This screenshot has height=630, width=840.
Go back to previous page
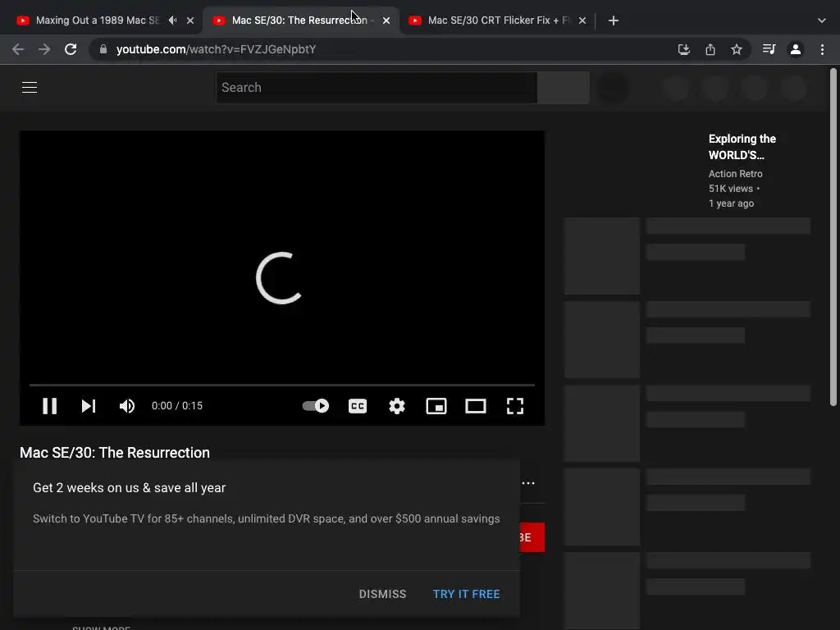18,49
